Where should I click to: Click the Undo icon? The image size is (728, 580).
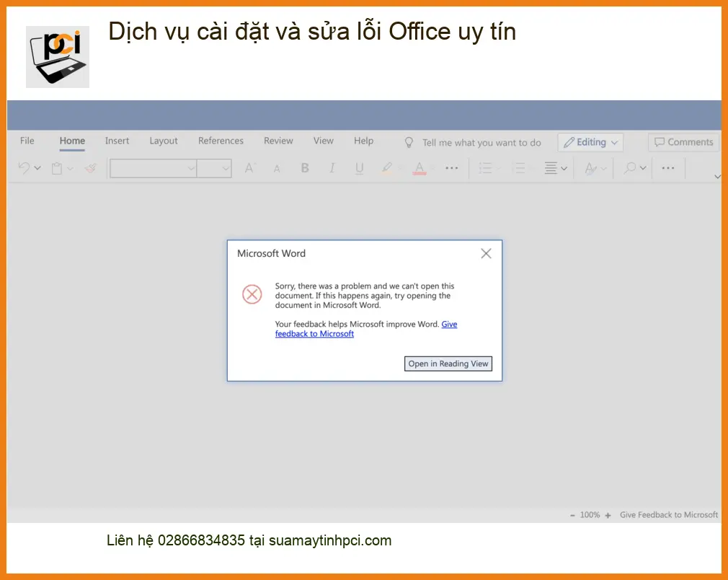tap(24, 168)
